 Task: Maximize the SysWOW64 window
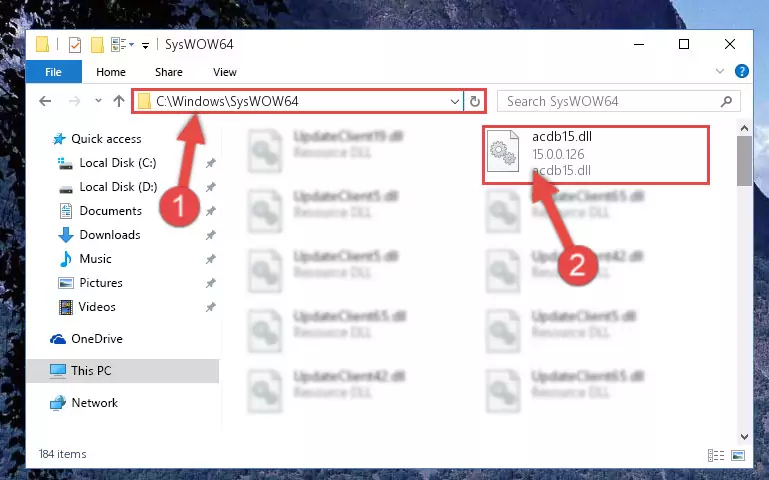tap(684, 45)
